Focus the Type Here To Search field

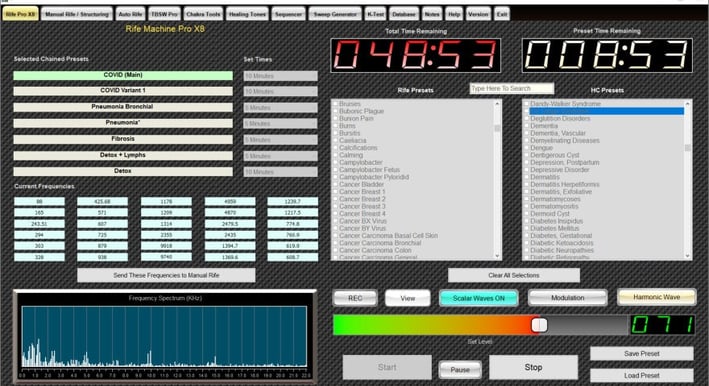[511, 88]
